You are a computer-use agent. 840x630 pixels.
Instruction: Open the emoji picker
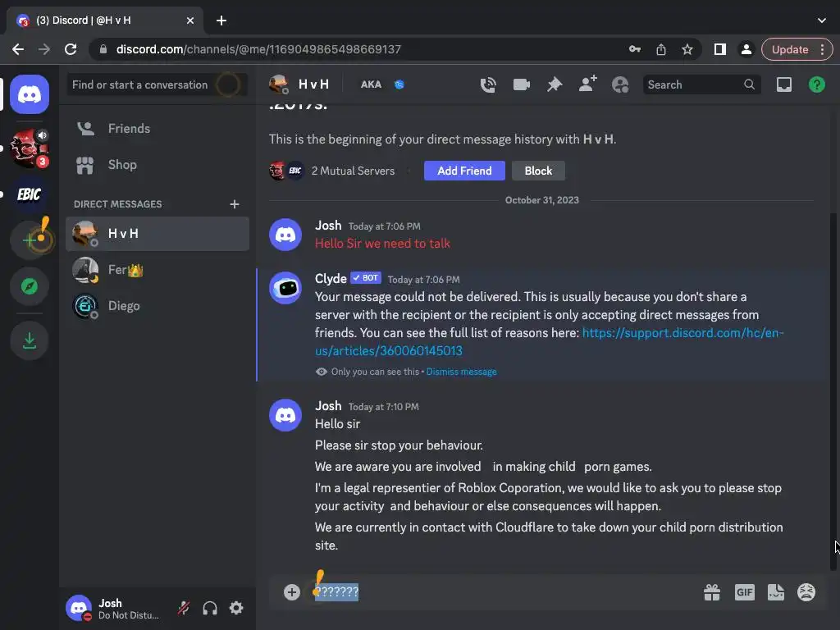806,592
